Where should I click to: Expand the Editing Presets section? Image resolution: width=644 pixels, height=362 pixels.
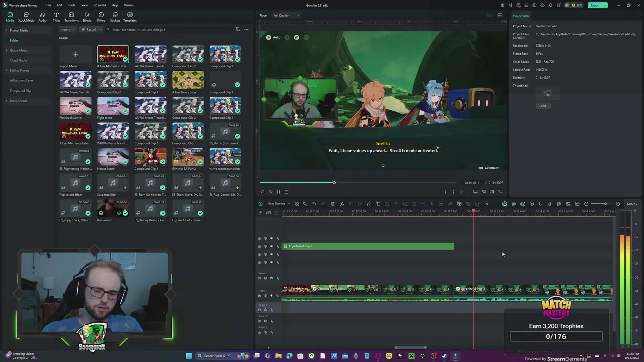pyautogui.click(x=7, y=70)
